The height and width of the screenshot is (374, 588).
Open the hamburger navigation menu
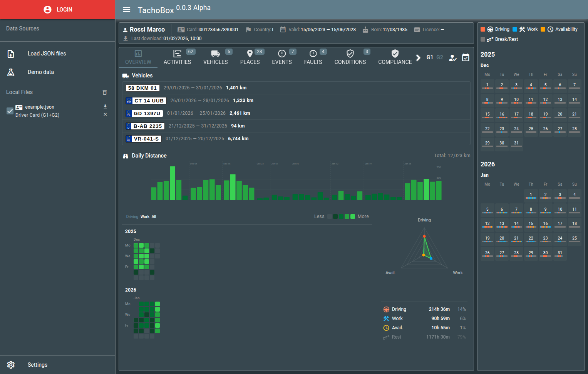click(127, 10)
